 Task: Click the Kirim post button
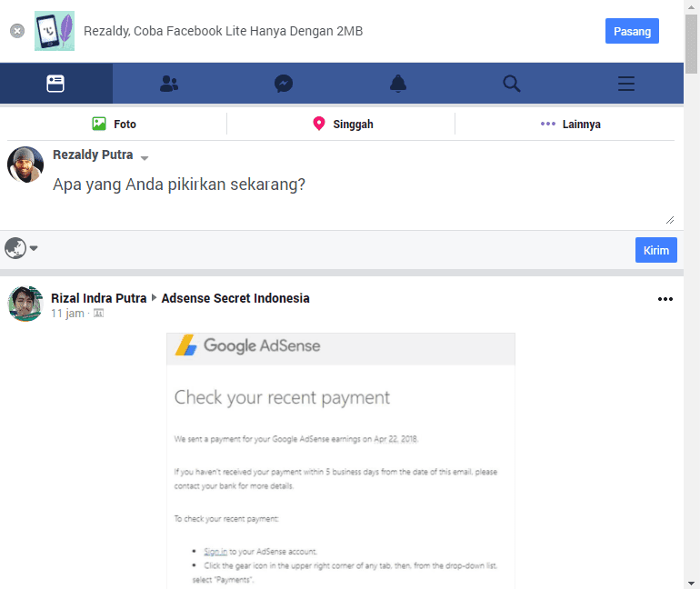[x=655, y=250]
